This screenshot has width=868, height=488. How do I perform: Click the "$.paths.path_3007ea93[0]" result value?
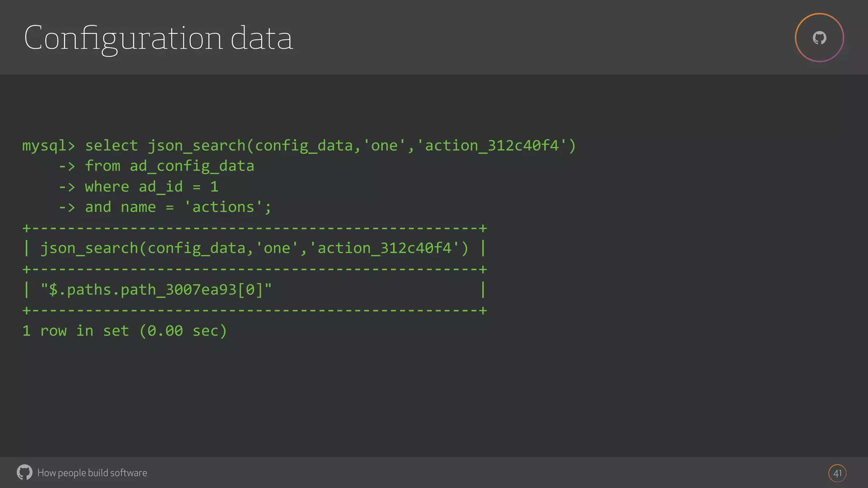pyautogui.click(x=156, y=290)
